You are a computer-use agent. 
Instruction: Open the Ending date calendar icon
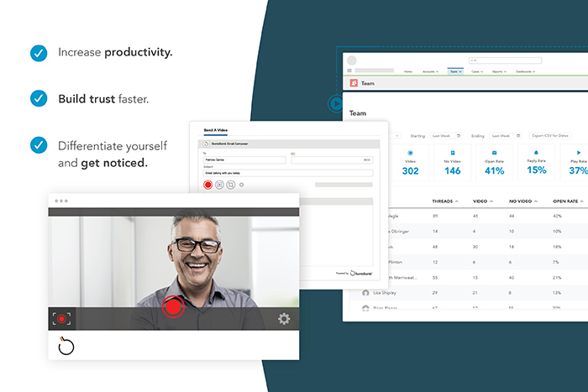[x=518, y=136]
